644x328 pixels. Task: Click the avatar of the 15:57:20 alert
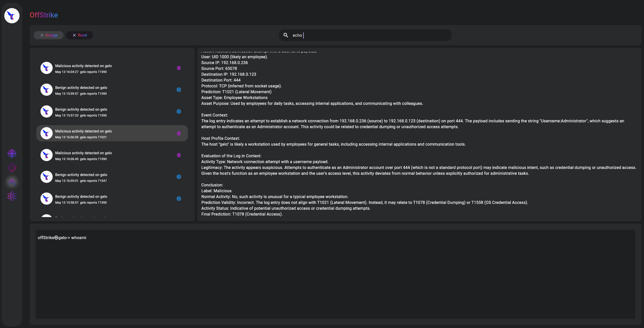(47, 111)
